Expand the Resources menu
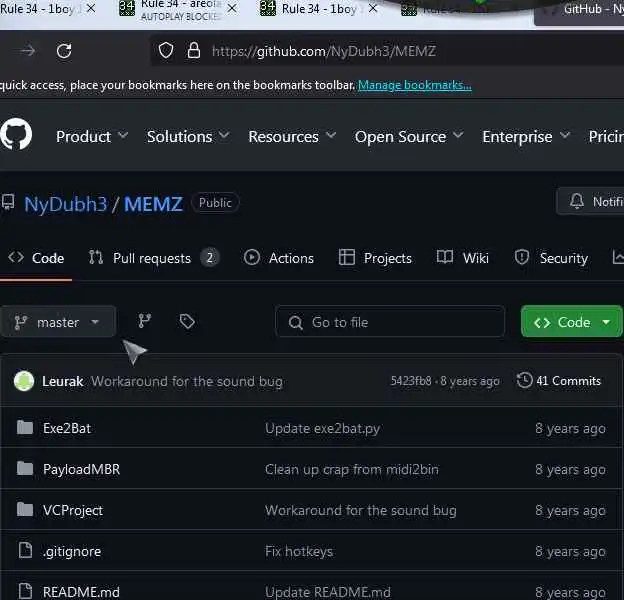 [292, 136]
